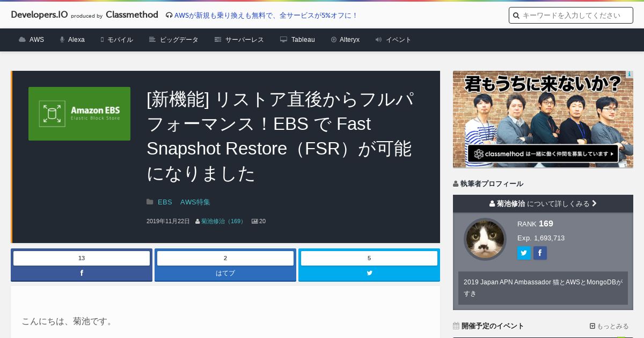Click the calendar icon beside 開催予定のイベント

click(456, 326)
